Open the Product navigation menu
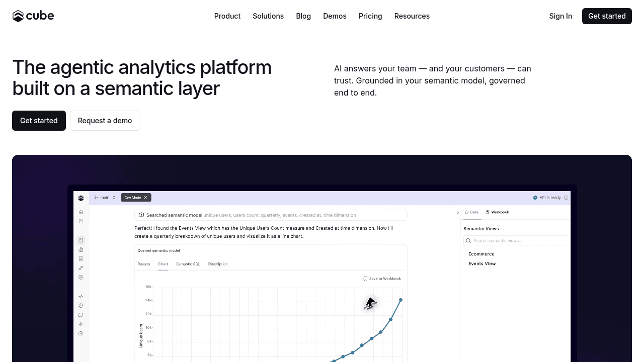Image resolution: width=644 pixels, height=362 pixels. pos(227,16)
